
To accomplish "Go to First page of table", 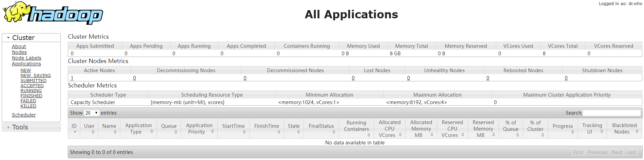I will (578, 152).
